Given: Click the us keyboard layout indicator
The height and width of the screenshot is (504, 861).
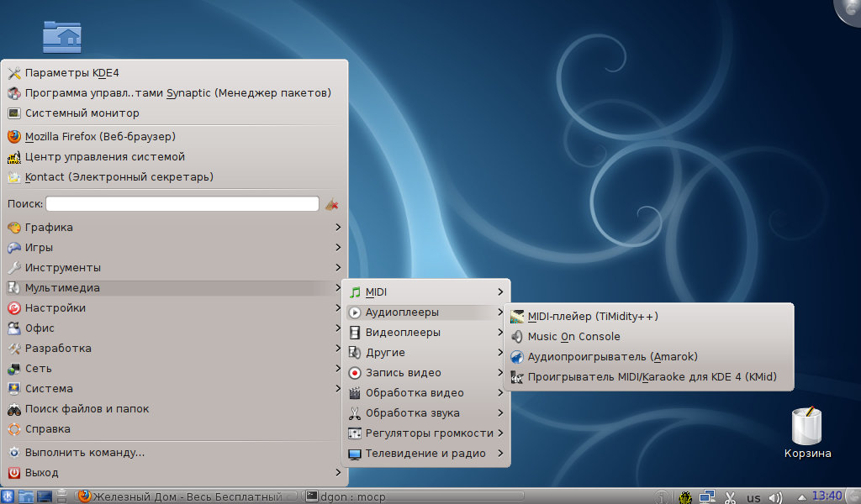Looking at the screenshot, I should pyautogui.click(x=753, y=497).
